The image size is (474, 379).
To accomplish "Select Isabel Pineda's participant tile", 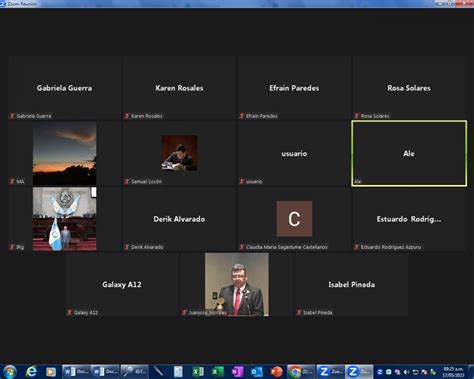I will 351,284.
